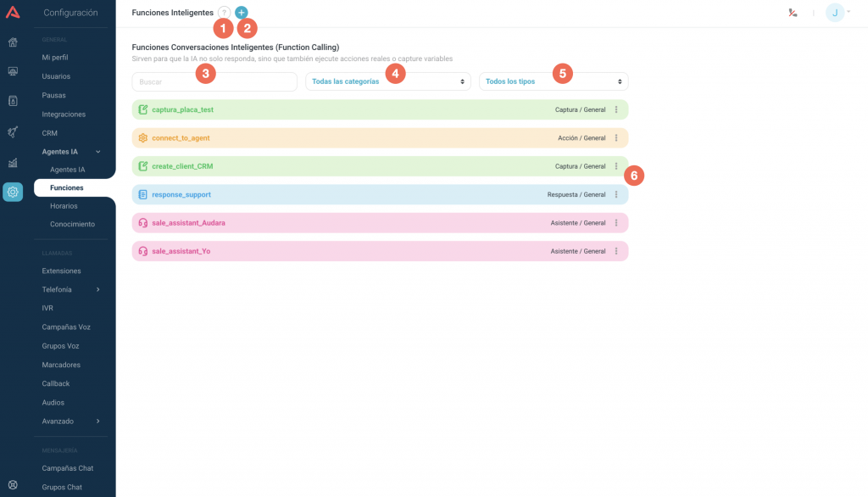Image resolution: width=868 pixels, height=497 pixels.
Task: Open three-dot menu for connect_to_agent
Action: click(616, 138)
